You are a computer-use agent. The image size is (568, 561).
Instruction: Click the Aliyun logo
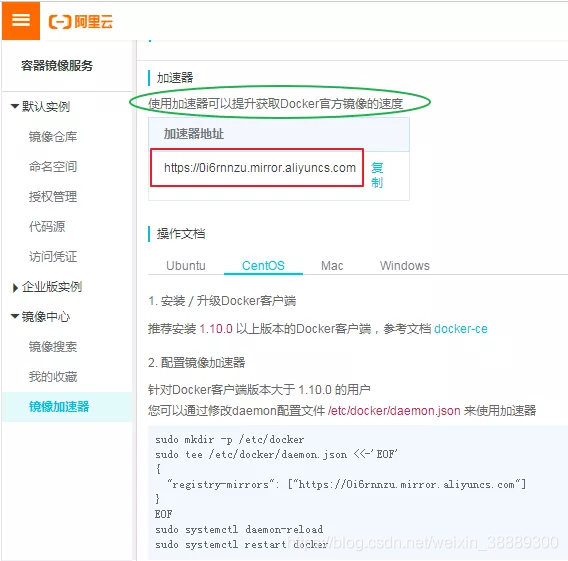point(80,22)
